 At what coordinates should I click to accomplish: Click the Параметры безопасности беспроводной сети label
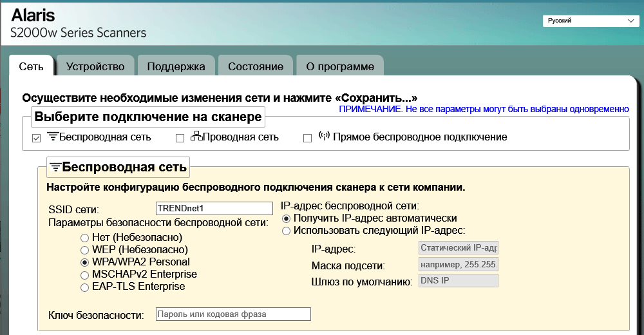tap(158, 223)
